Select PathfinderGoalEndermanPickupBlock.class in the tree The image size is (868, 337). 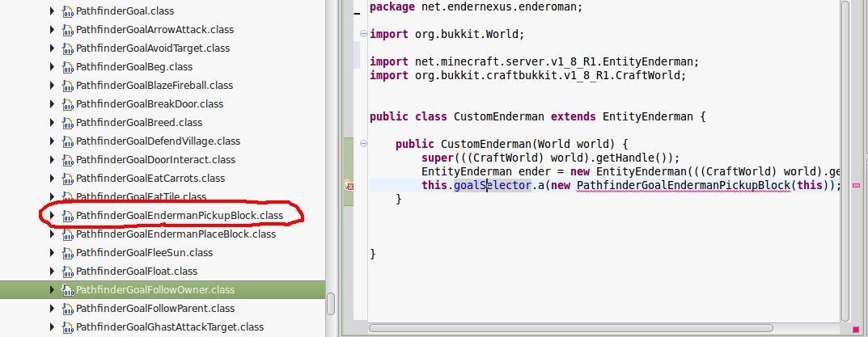[180, 215]
